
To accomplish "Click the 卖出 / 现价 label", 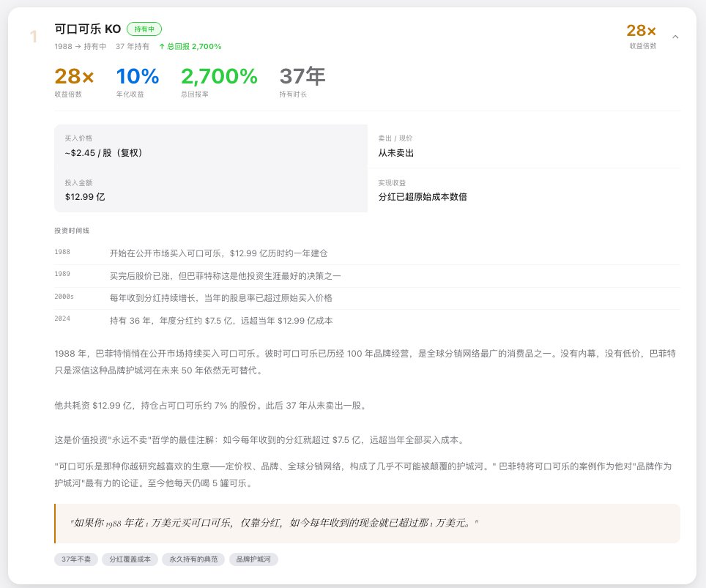I will pyautogui.click(x=395, y=138).
